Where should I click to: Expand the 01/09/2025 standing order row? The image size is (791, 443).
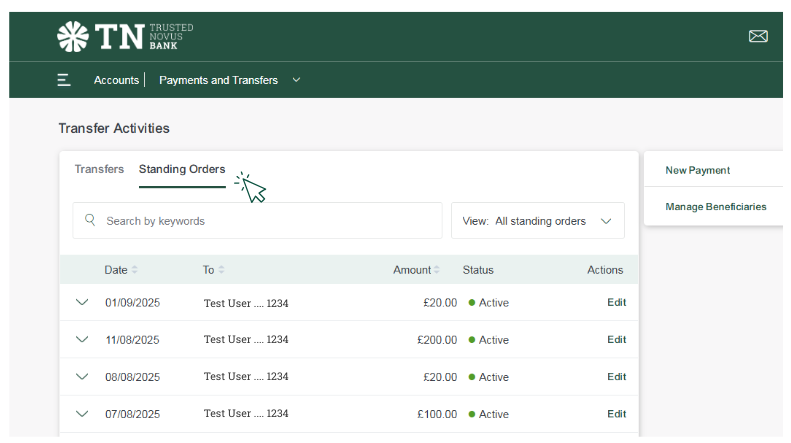point(82,303)
